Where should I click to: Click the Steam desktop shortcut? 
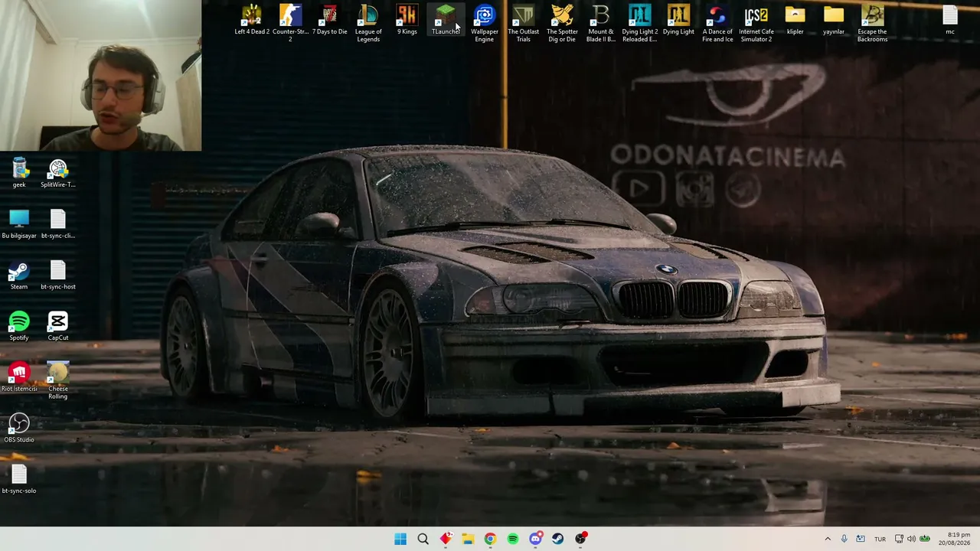click(x=19, y=275)
